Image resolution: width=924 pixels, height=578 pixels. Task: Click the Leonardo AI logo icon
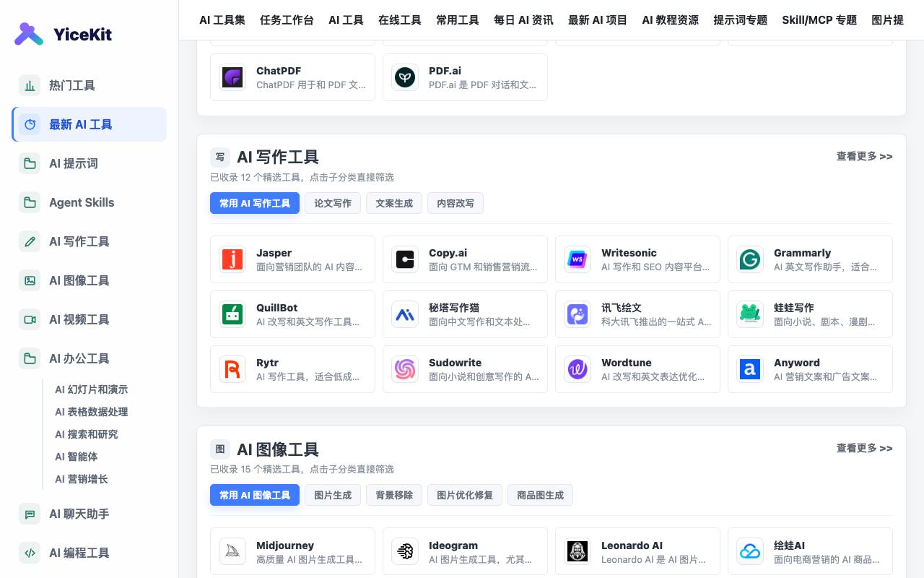click(x=577, y=551)
